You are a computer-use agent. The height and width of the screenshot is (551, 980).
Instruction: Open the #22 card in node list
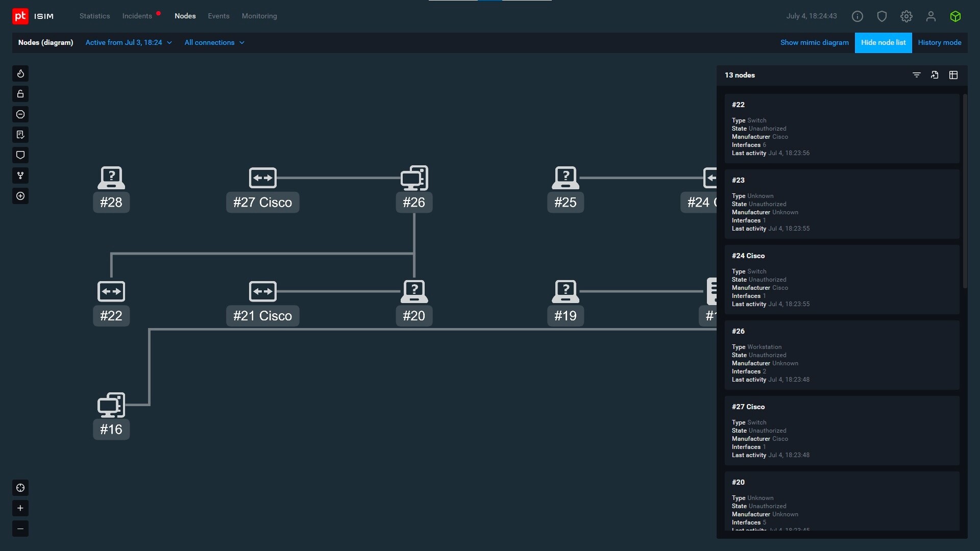tap(842, 129)
